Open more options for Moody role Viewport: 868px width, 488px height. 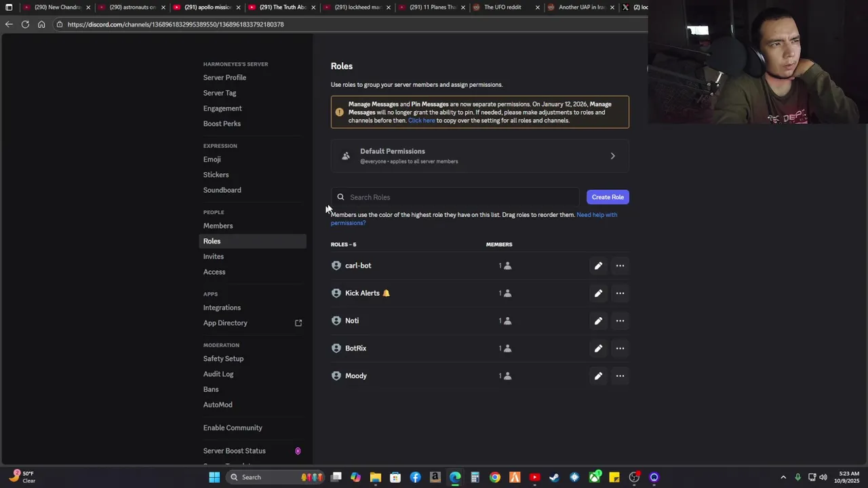click(620, 376)
